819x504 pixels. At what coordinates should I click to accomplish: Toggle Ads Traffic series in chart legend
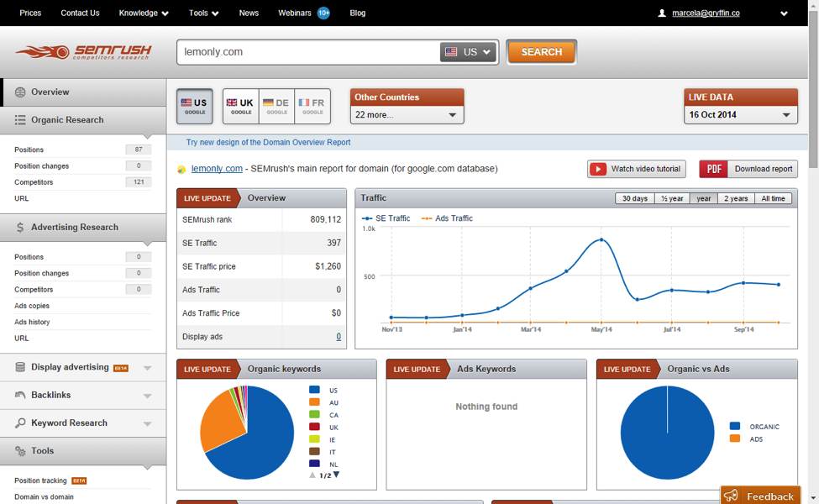tap(447, 218)
